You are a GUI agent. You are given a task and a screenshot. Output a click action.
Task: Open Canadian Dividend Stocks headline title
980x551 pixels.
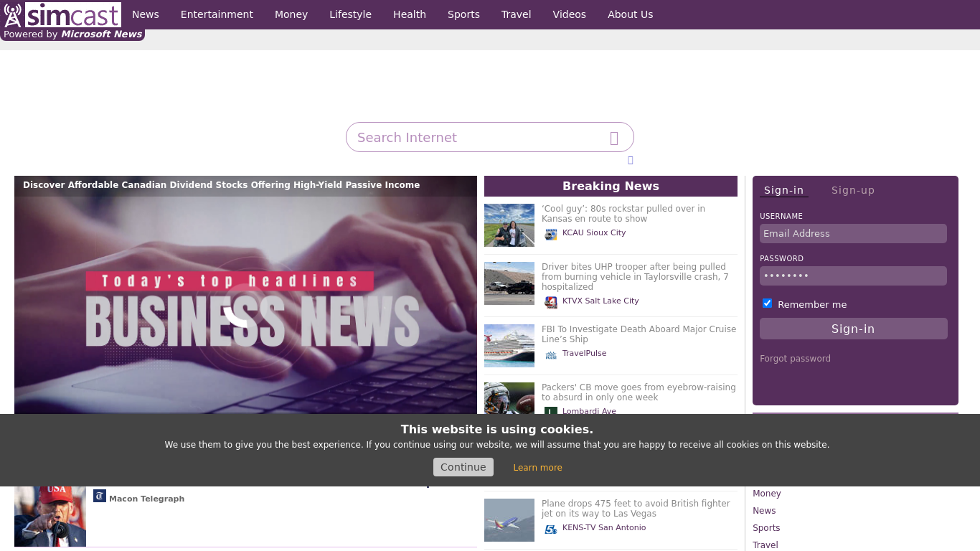click(221, 185)
